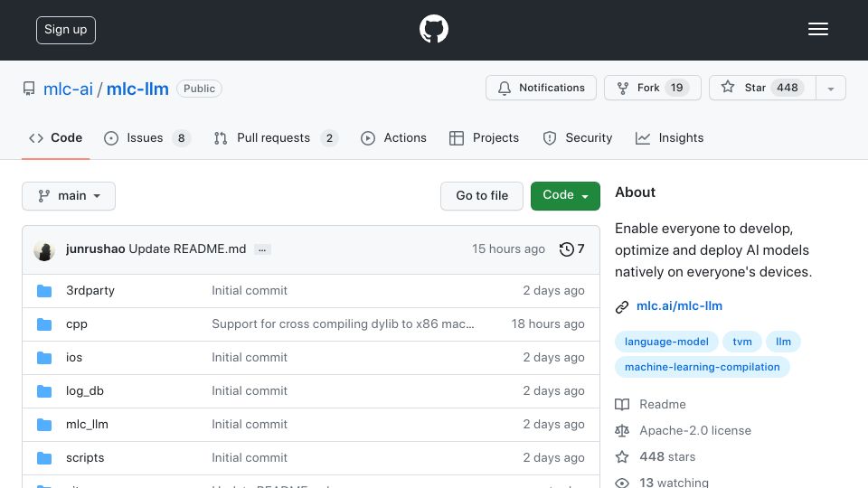Star the repository with Star button
Viewport: 868px width, 488px height.
[x=762, y=88]
